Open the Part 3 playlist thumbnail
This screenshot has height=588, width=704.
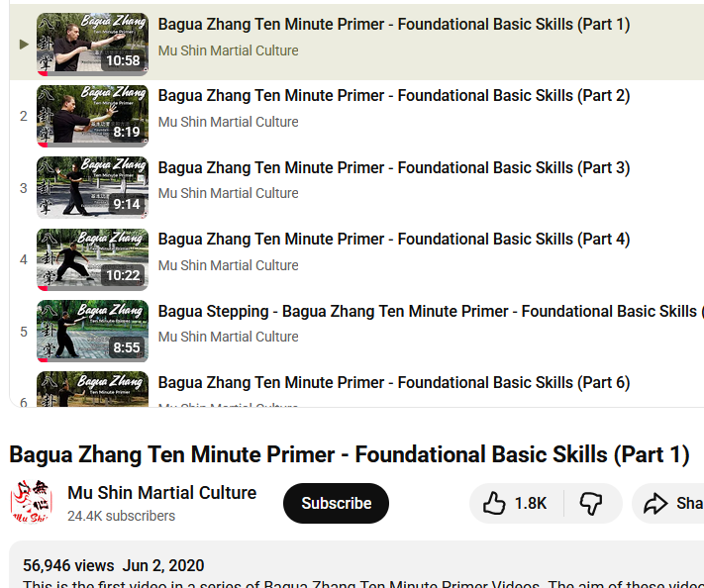tap(92, 188)
